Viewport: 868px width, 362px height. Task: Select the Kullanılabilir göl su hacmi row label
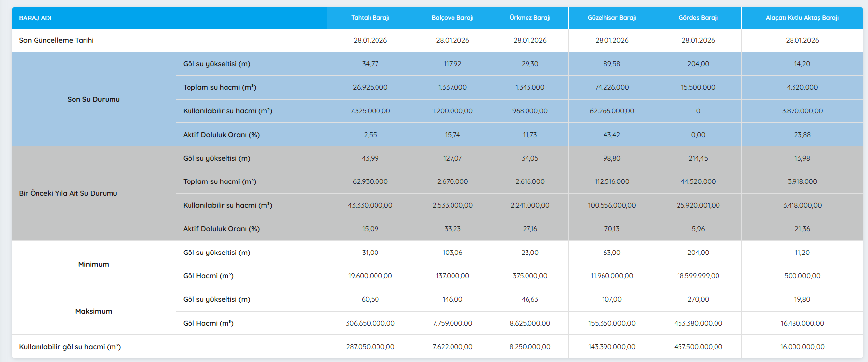coord(70,347)
